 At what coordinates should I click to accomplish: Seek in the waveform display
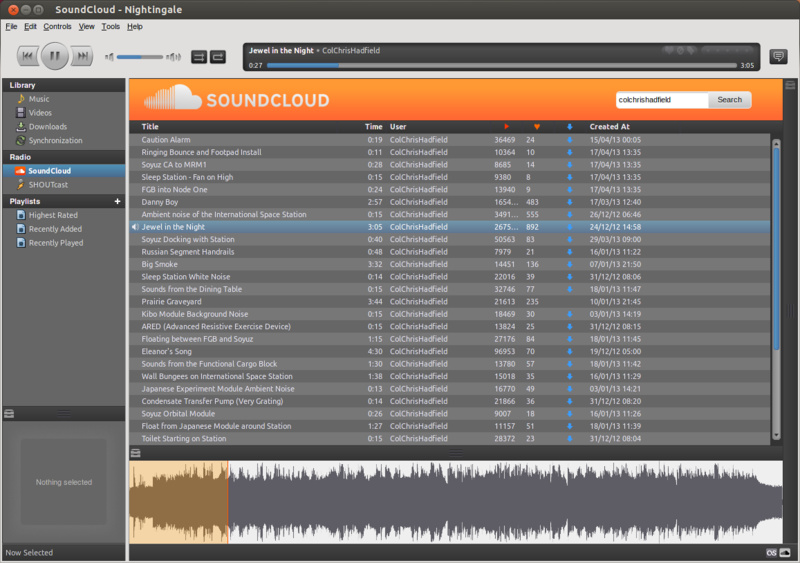coord(456,502)
